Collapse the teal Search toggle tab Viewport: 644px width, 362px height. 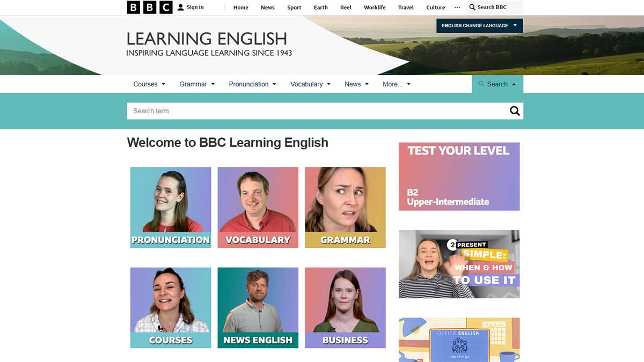tap(497, 84)
